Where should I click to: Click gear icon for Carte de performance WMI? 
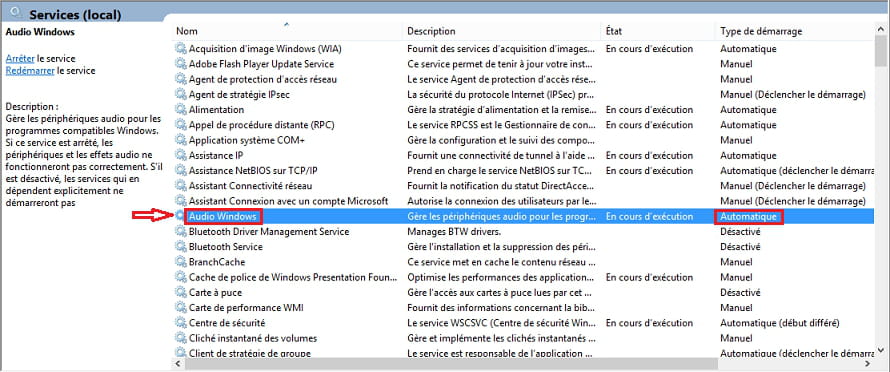click(180, 308)
